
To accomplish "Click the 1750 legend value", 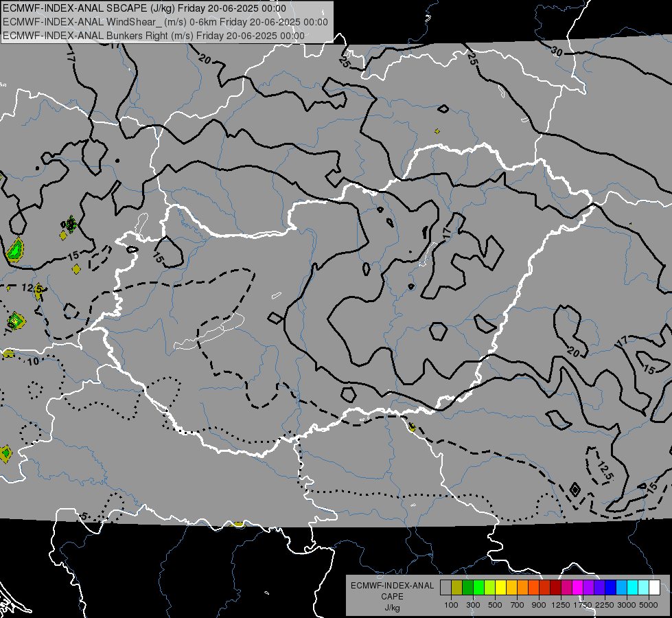I will click(583, 605).
